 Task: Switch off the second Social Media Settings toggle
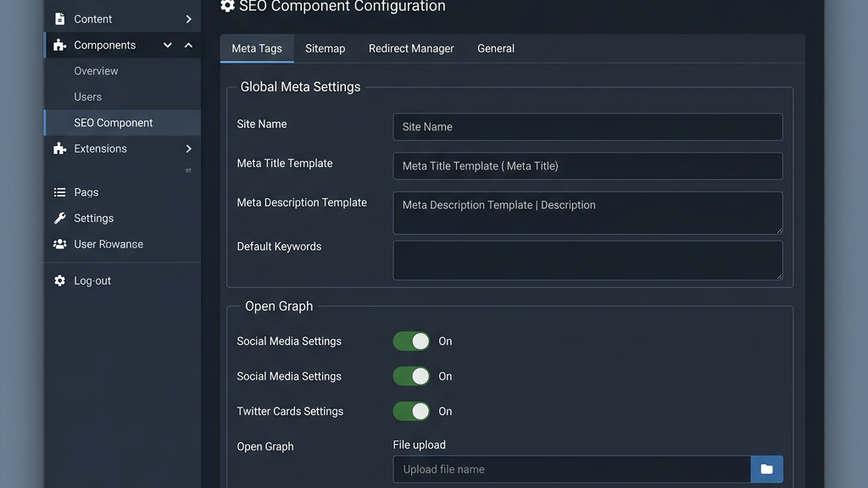[412, 376]
